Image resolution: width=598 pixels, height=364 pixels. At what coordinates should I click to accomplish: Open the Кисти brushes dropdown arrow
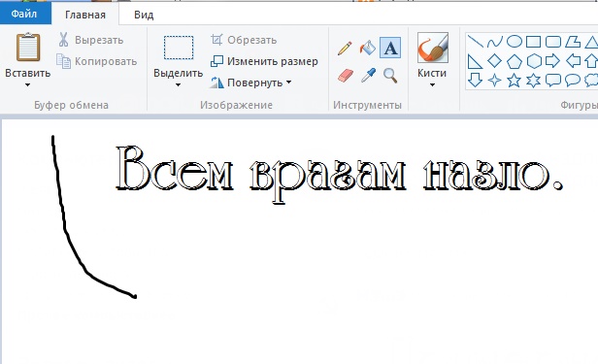click(x=432, y=85)
